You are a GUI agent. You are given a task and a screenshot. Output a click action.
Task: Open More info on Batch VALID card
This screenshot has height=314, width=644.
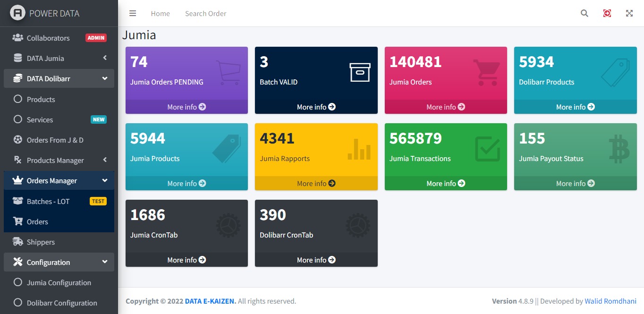click(x=316, y=107)
